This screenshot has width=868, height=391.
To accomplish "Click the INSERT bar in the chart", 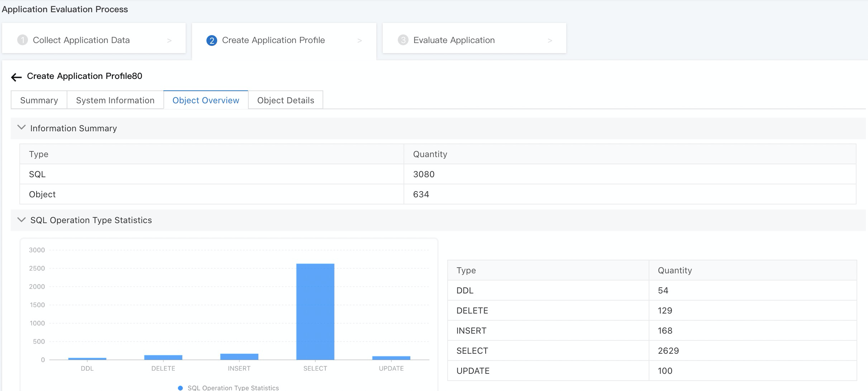I will [x=239, y=357].
